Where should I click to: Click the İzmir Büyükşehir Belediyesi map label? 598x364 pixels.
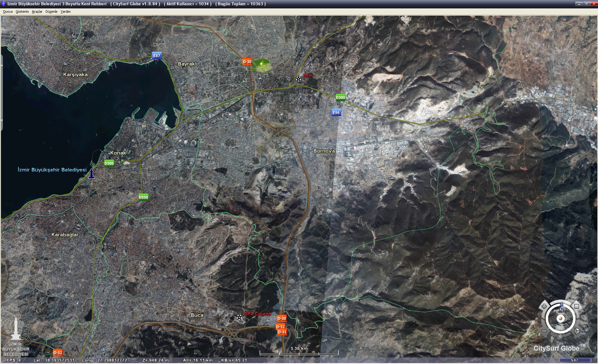pyautogui.click(x=52, y=170)
